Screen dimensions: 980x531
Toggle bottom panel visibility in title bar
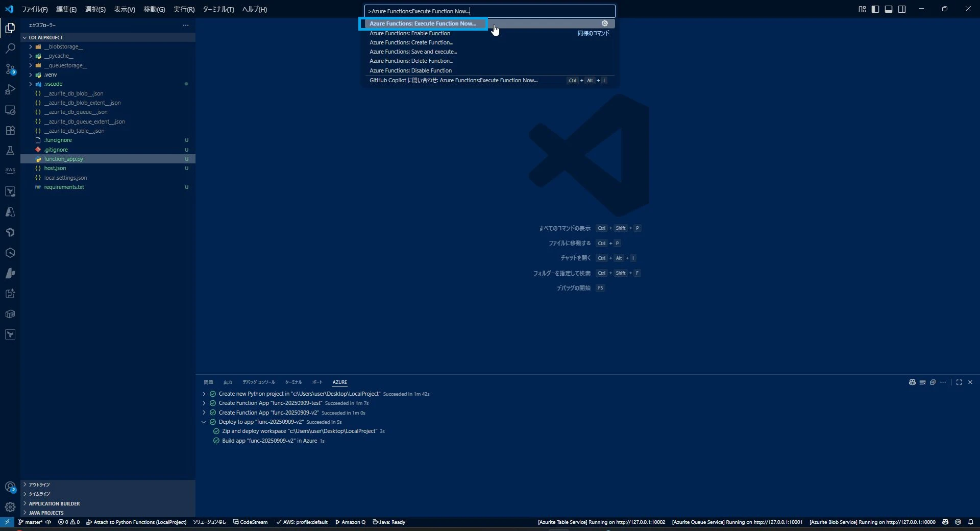pyautogui.click(x=889, y=9)
